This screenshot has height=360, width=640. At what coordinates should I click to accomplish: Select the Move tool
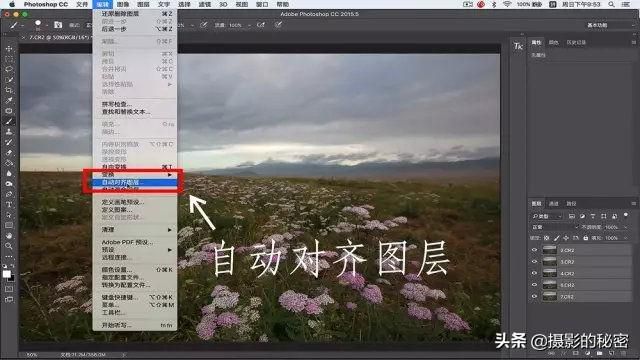pos(9,49)
